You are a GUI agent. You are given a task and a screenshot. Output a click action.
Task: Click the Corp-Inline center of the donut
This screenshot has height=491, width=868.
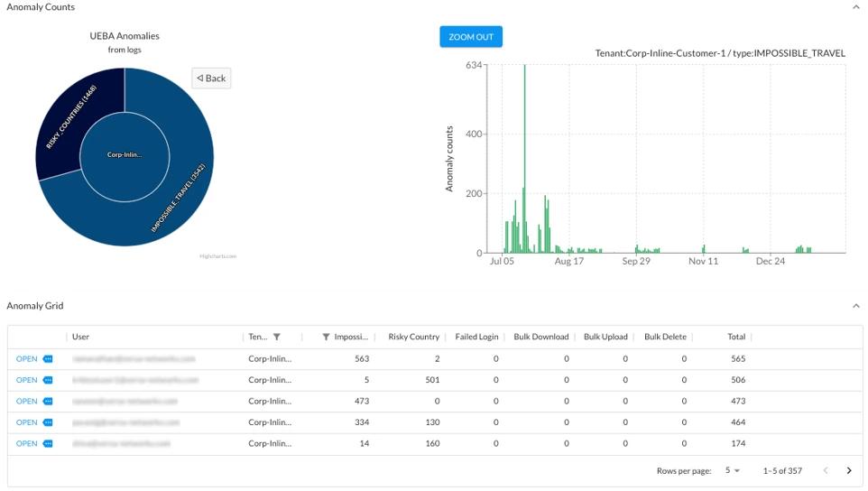(x=125, y=155)
